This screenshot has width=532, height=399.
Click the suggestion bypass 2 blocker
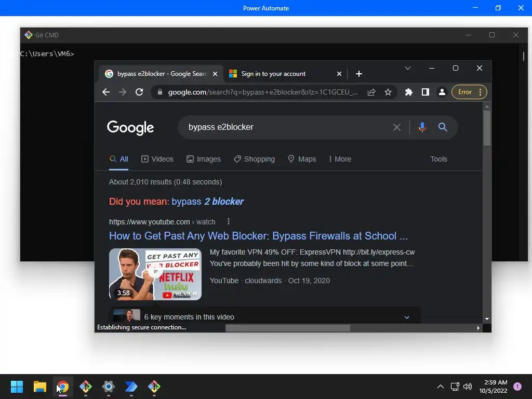click(208, 202)
